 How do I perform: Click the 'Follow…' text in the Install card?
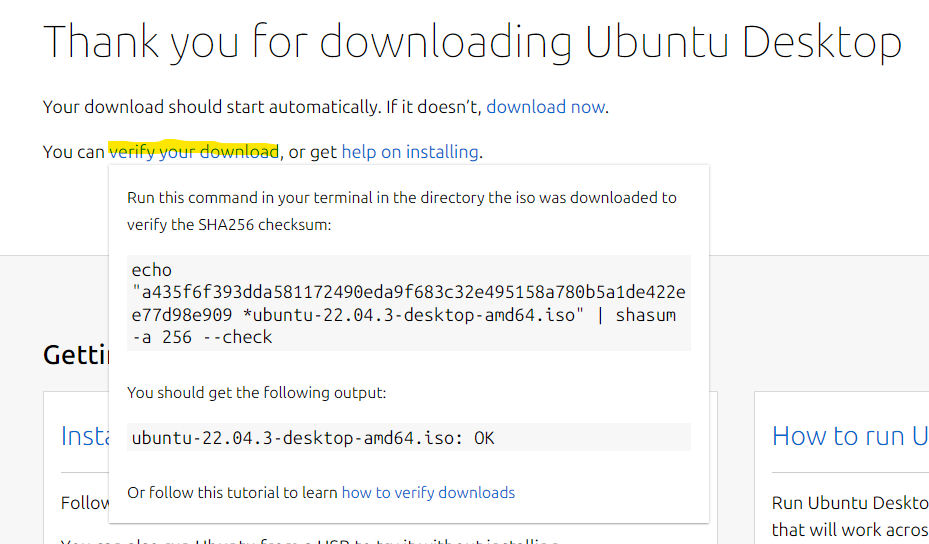point(85,503)
